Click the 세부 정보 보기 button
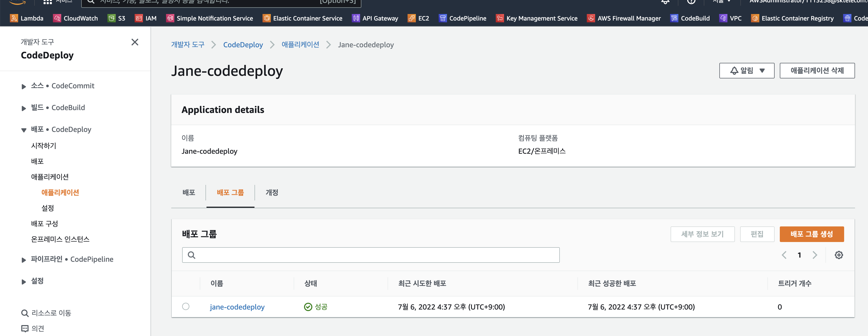 (x=702, y=234)
